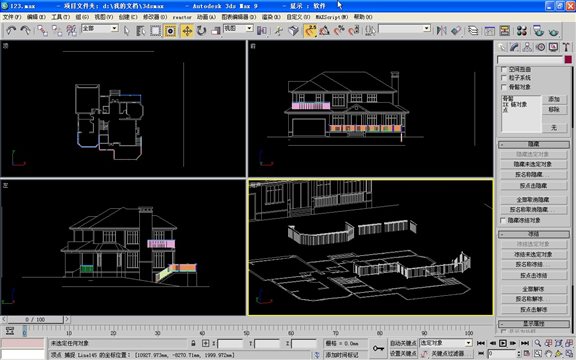Click the Quick Render teapot icon

tap(554, 31)
